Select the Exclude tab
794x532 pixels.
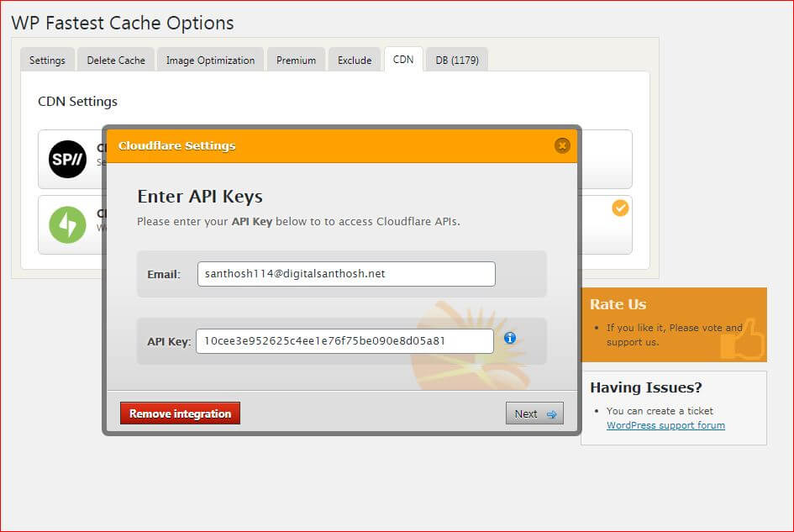(355, 61)
